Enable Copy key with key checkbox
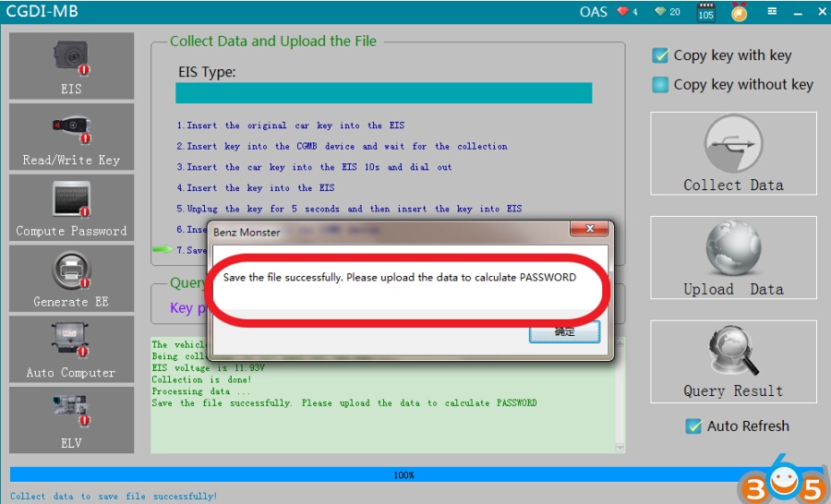The image size is (831, 504). 660,55
